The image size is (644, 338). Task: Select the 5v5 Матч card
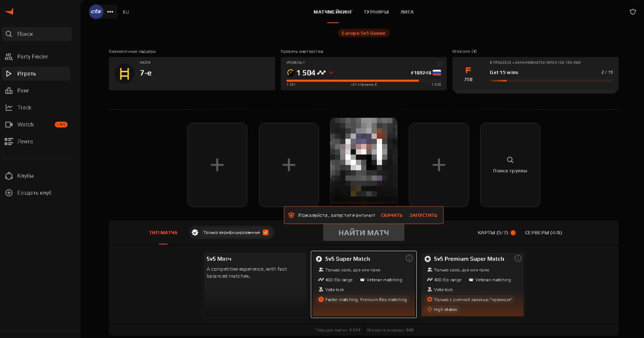tap(254, 284)
